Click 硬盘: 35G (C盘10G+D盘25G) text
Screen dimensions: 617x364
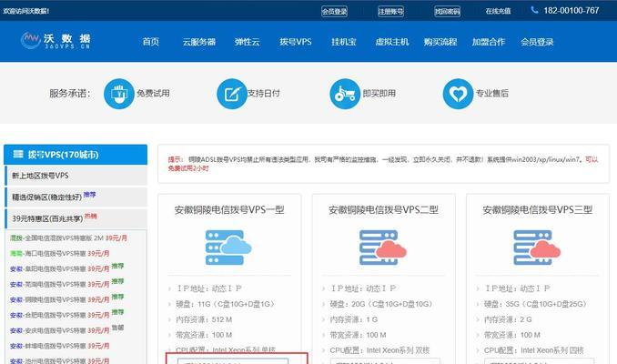[x=535, y=304]
